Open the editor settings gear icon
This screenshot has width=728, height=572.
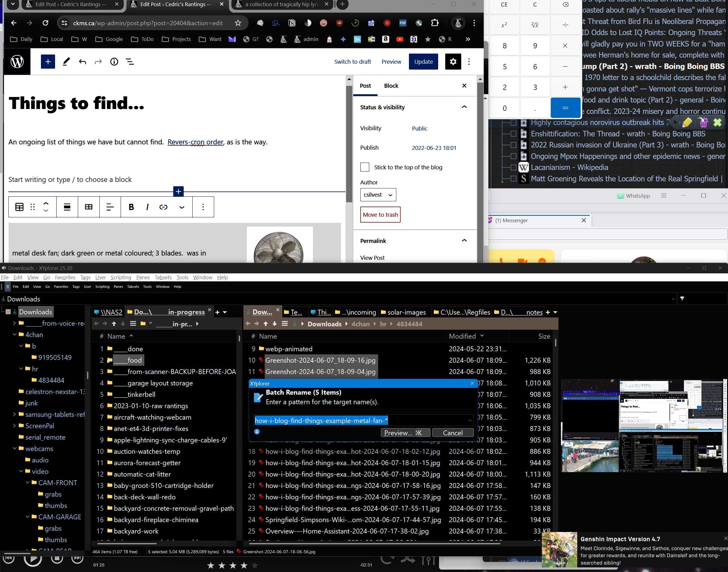(x=453, y=62)
